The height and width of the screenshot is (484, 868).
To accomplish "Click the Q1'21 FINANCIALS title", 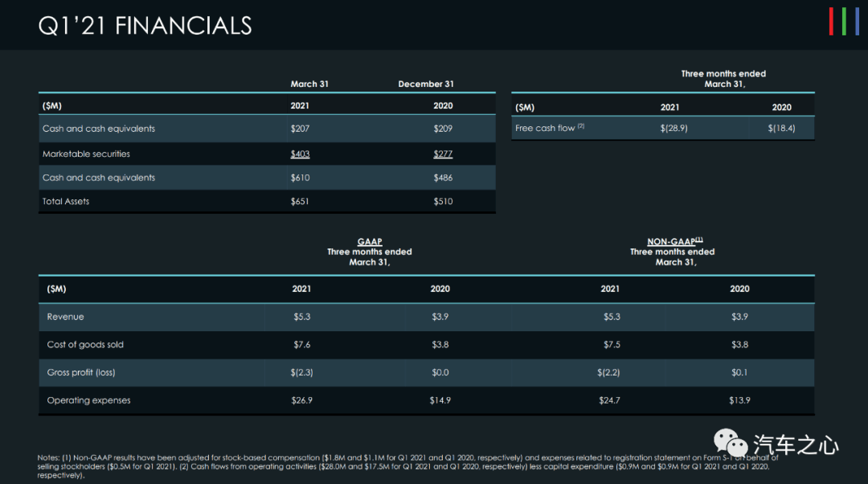I will click(x=145, y=26).
